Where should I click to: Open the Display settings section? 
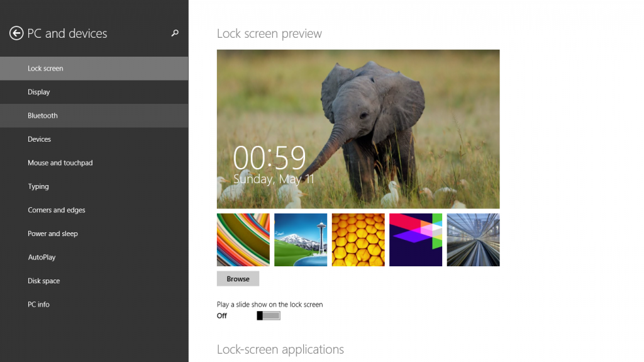coord(94,92)
